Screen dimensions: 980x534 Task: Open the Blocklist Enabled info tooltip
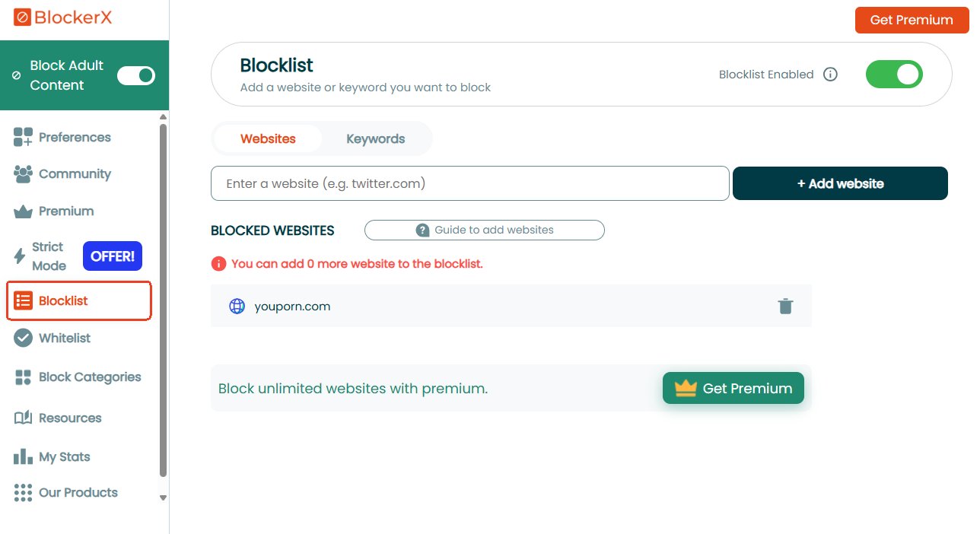click(x=831, y=74)
